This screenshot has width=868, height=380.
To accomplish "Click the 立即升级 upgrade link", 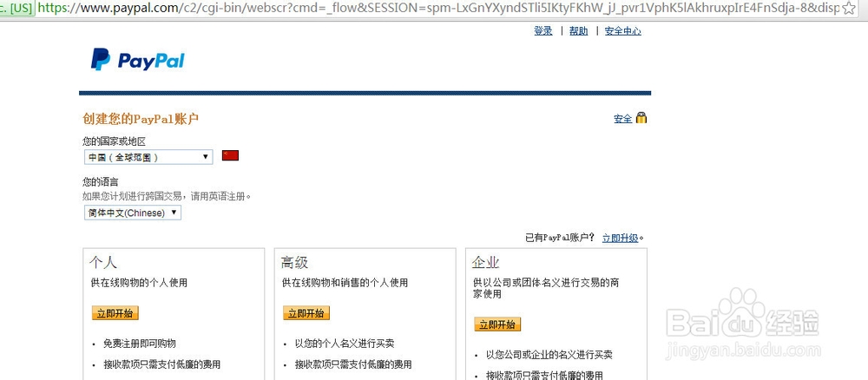I will [620, 238].
